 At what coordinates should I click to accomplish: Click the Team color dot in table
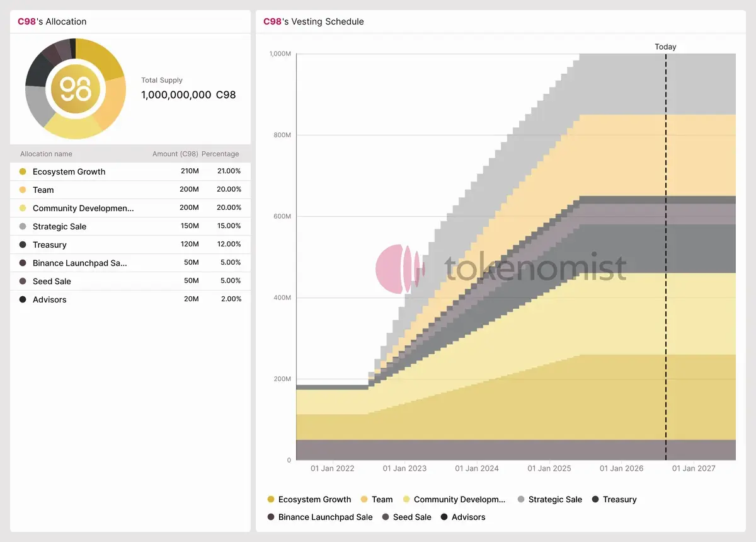[23, 190]
